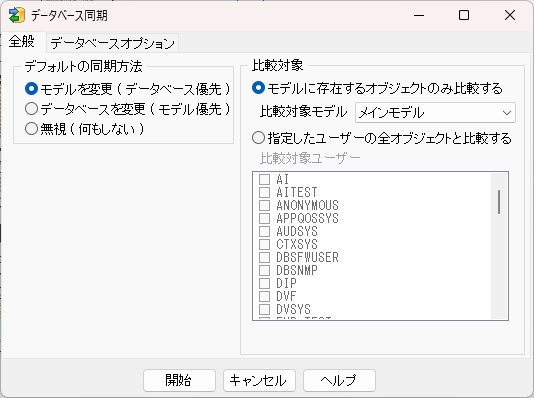The image size is (534, 398).
Task: Open the 比較対象モデル dropdown showing メインモデル
Action: [435, 112]
